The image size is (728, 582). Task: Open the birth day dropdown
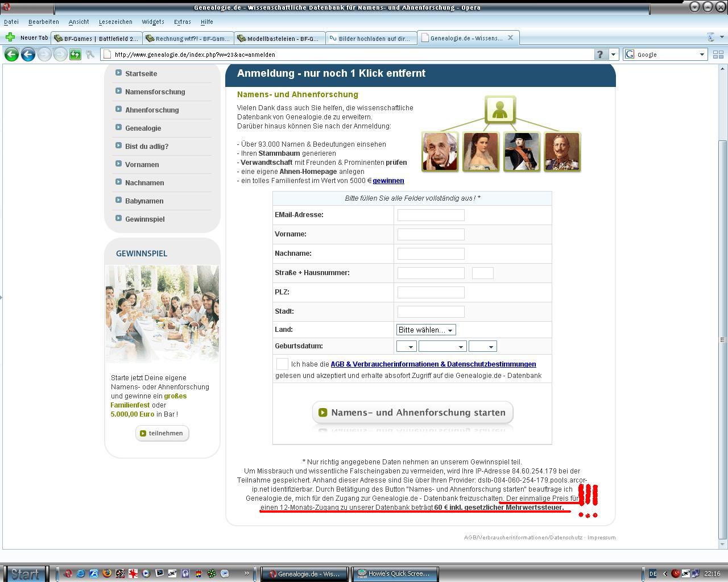click(407, 346)
